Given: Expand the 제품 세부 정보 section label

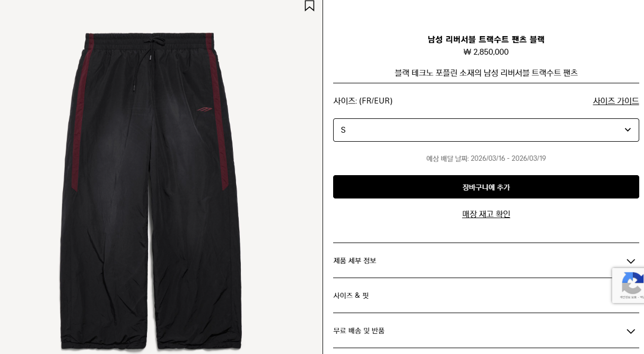Looking at the screenshot, I should [x=355, y=261].
